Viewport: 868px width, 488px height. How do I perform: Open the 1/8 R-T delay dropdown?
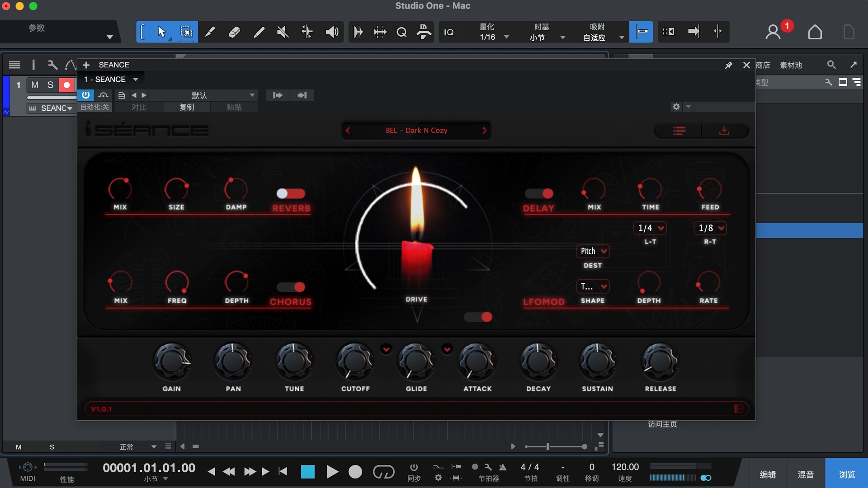(x=710, y=228)
